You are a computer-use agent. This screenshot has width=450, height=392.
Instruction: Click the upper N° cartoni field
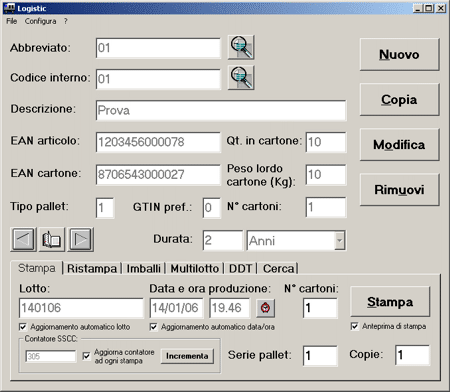point(326,207)
